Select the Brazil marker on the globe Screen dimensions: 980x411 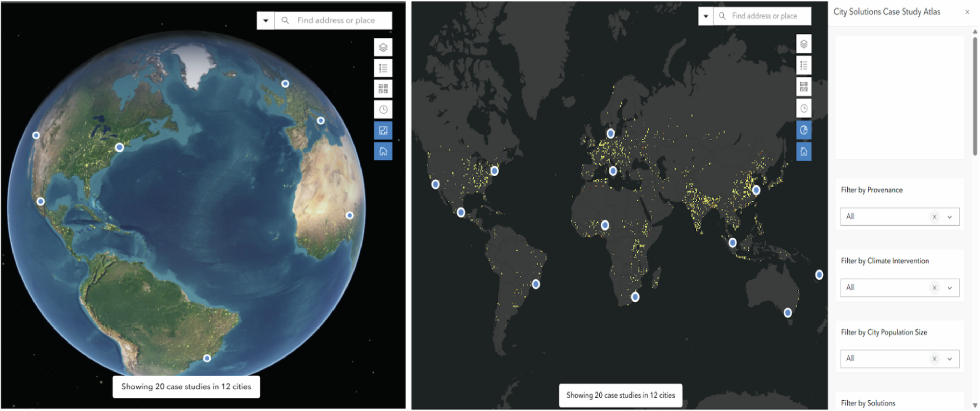(207, 358)
